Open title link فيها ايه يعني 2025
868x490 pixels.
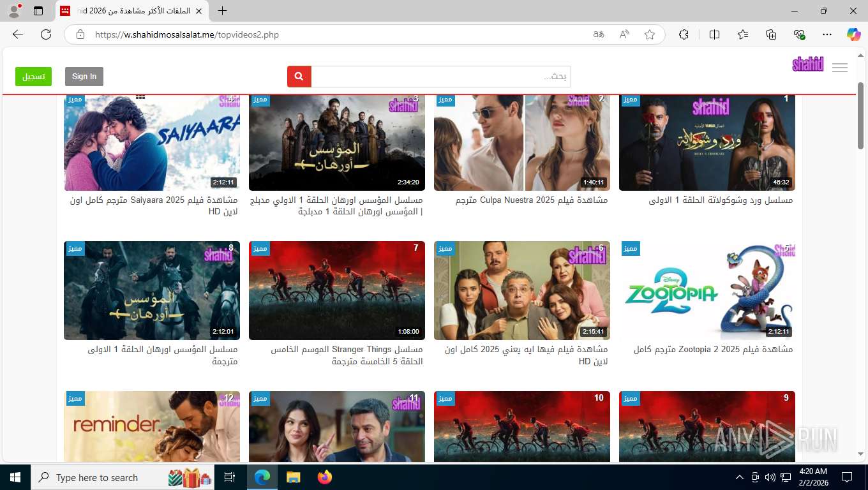(526, 355)
